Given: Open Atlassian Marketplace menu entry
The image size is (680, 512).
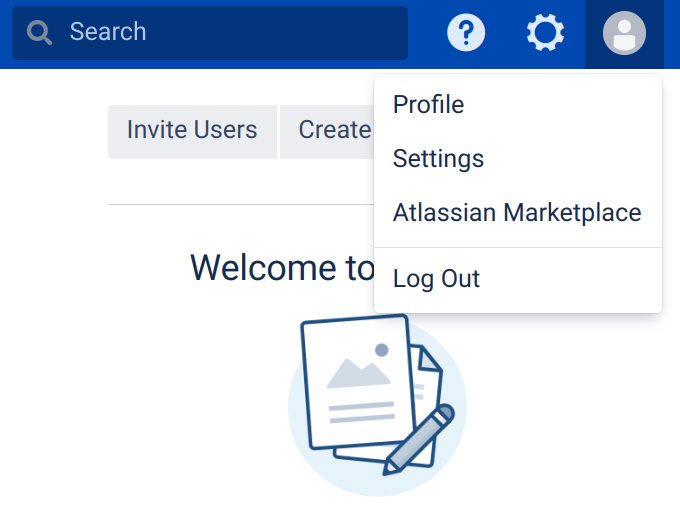Looking at the screenshot, I should (x=516, y=212).
